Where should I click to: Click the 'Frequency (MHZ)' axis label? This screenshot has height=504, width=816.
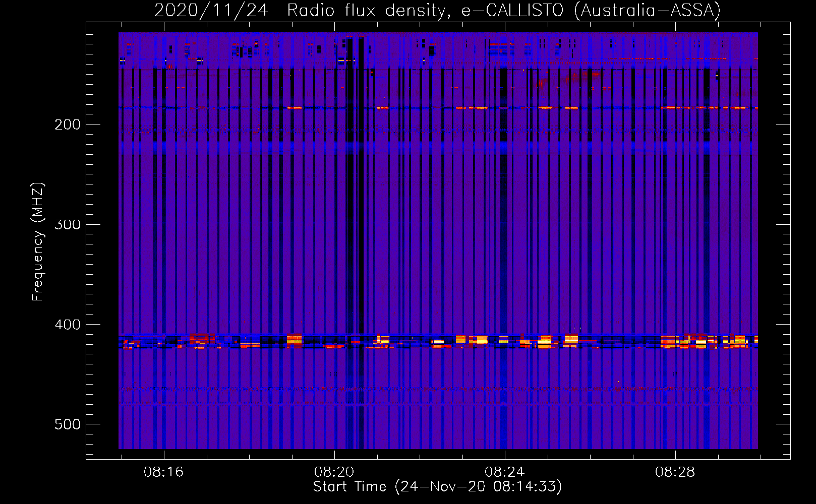(38, 242)
